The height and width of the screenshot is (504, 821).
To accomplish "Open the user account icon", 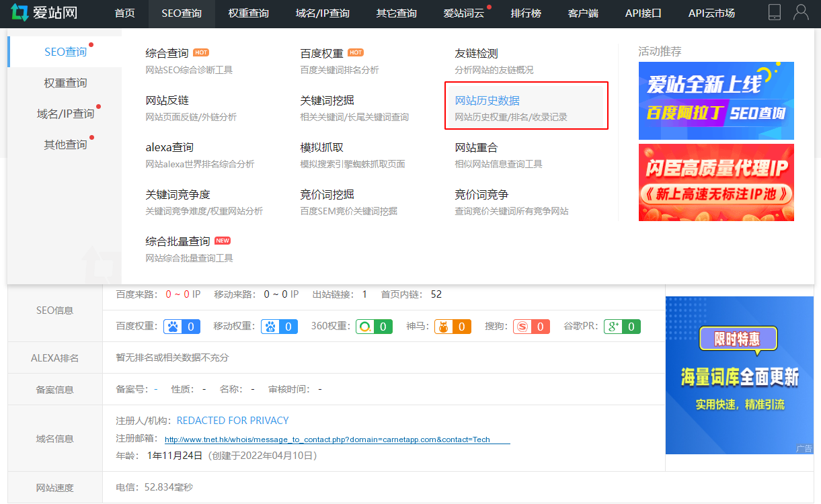I will coord(801,12).
